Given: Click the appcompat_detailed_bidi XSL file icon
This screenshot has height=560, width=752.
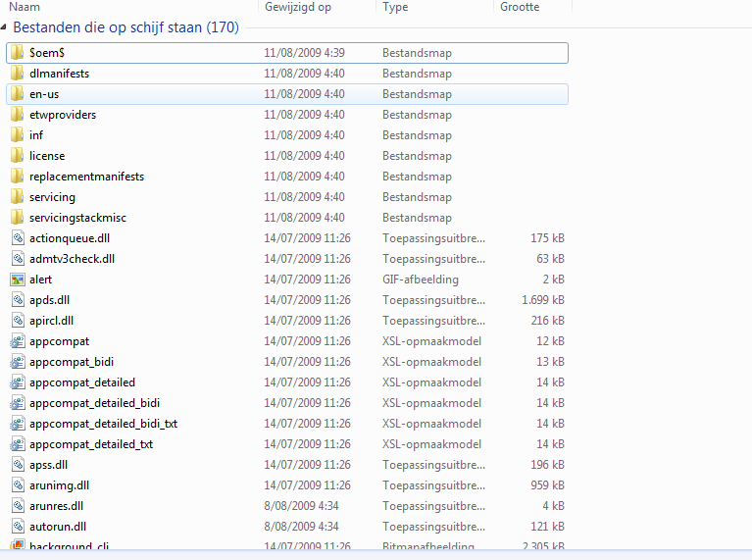Looking at the screenshot, I should point(18,403).
